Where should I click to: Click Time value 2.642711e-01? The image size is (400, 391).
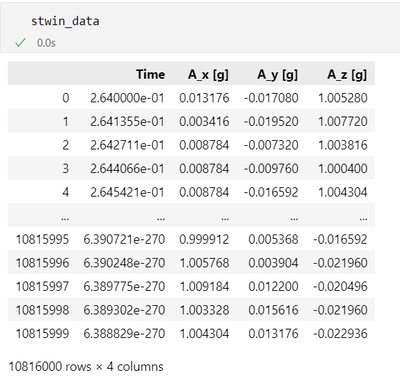pyautogui.click(x=127, y=145)
